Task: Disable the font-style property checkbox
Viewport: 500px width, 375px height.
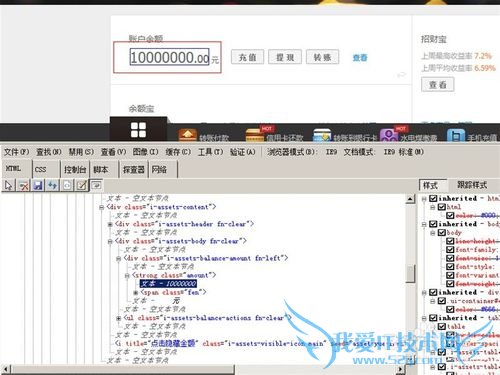Action: click(450, 266)
